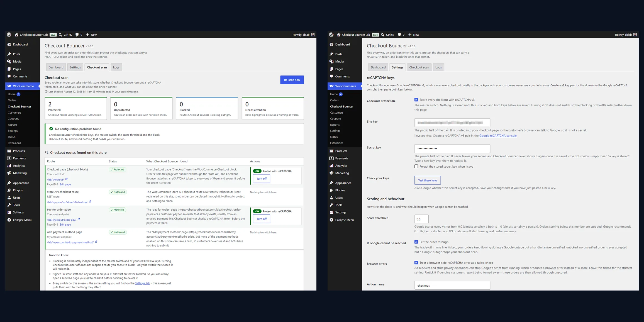The height and width of the screenshot is (322, 644).
Task: Open Media icon in left sidebar
Action: (x=9, y=62)
